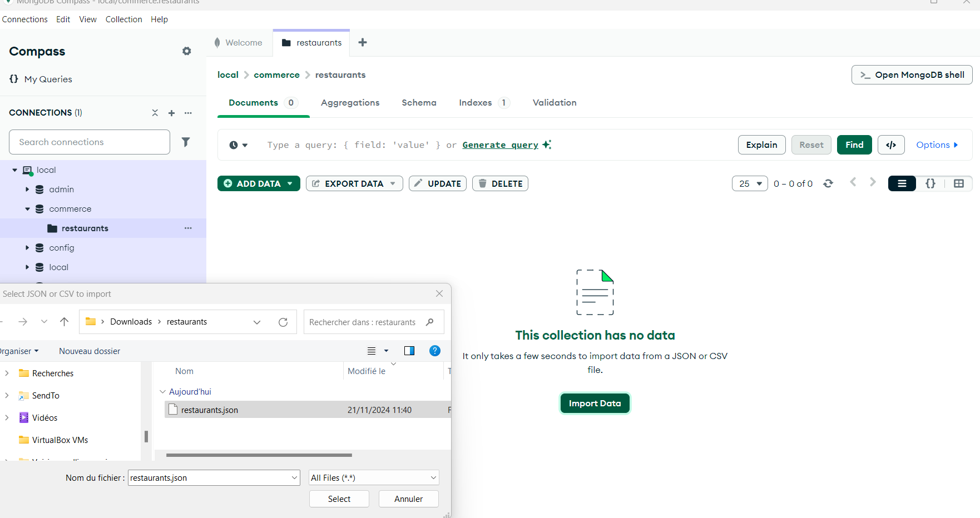Switch to list view

point(902,183)
